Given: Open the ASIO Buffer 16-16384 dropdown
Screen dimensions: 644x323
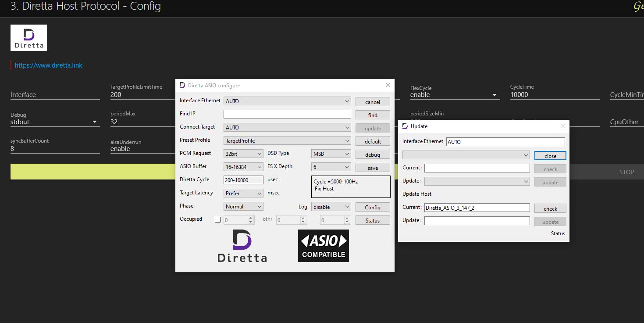Looking at the screenshot, I should [x=243, y=167].
